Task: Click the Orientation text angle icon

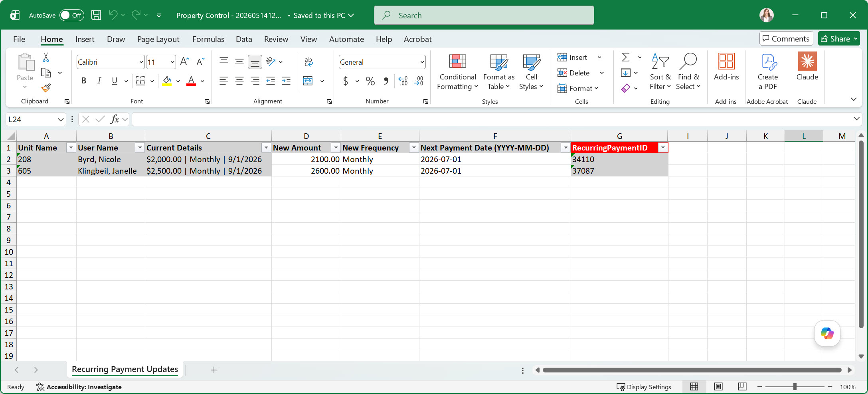Action: 271,61
